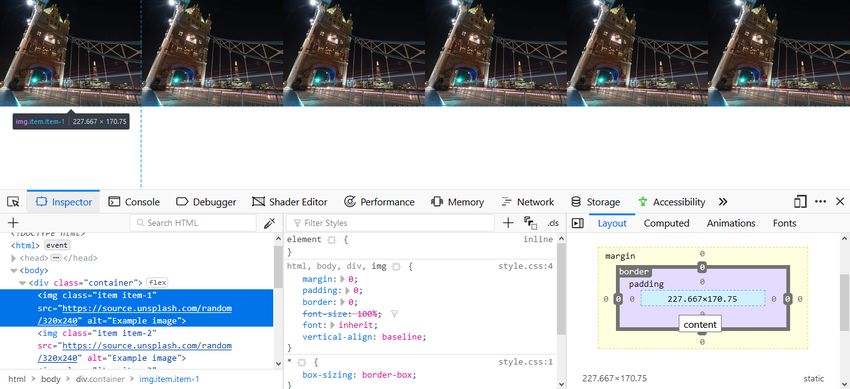Click the create new node plus icon
Screen dimensions: 850x389
tap(13, 223)
